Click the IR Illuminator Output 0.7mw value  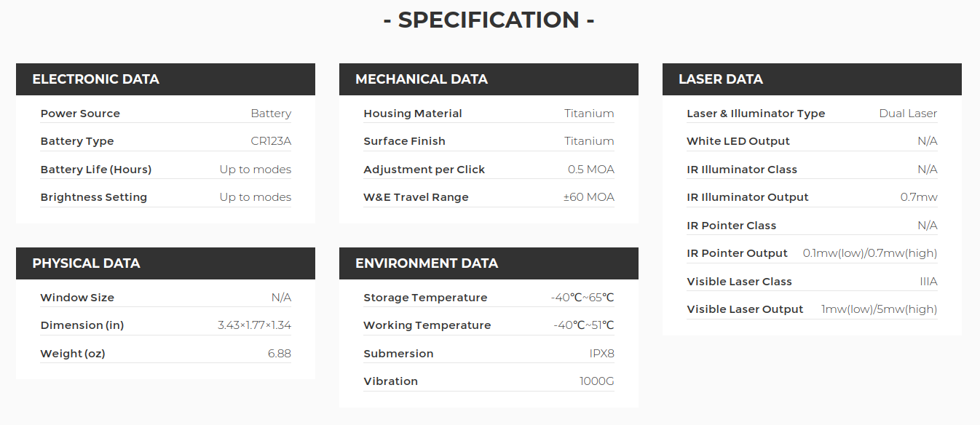pyautogui.click(x=919, y=197)
